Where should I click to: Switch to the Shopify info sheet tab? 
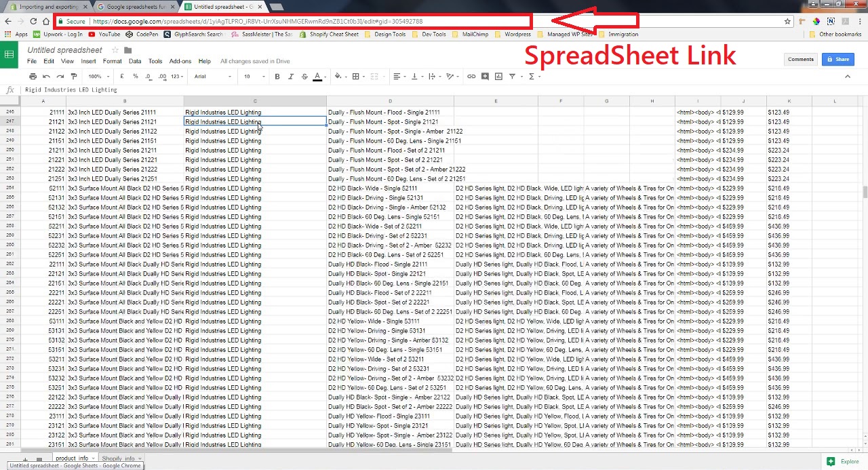tap(119, 459)
